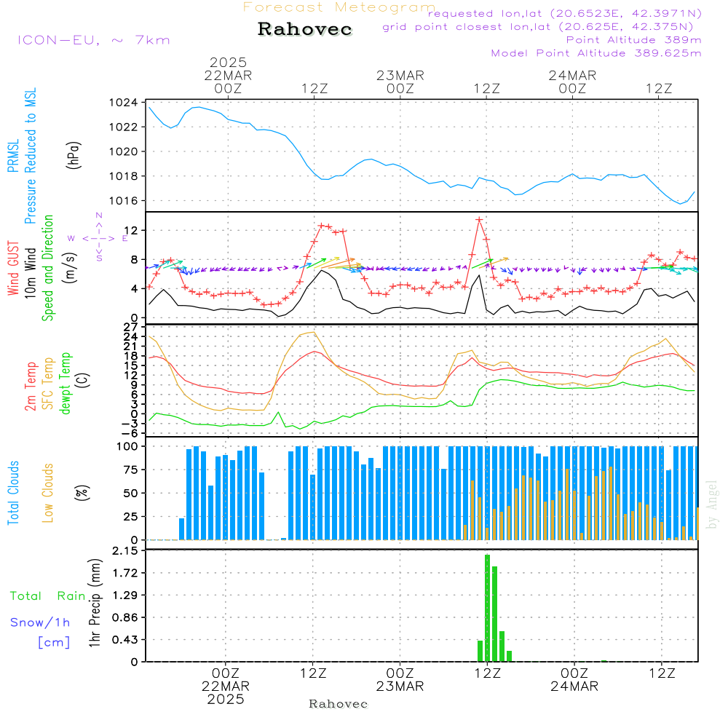
Task: Click the blue Total Clouds label
Action: click(x=13, y=493)
